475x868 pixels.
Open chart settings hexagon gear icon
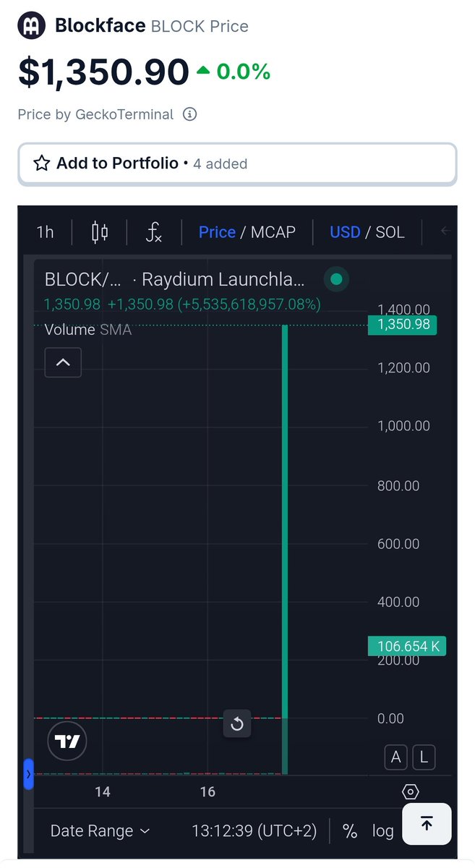click(410, 792)
